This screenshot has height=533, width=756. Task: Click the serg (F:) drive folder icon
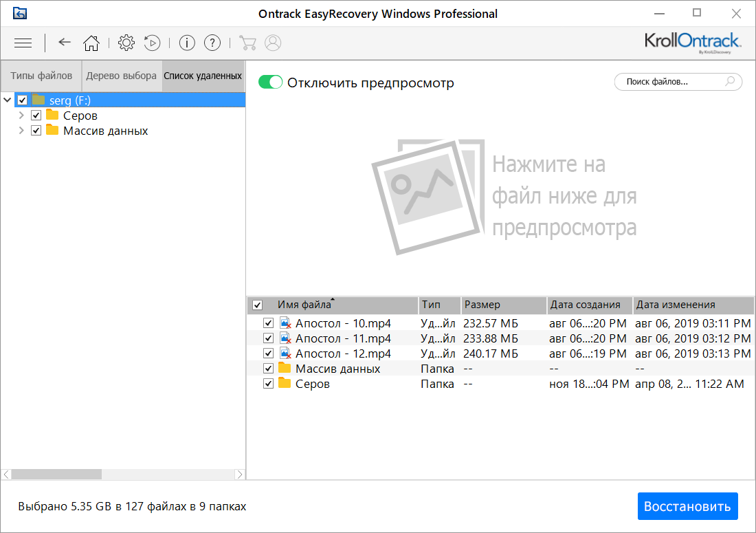(38, 100)
